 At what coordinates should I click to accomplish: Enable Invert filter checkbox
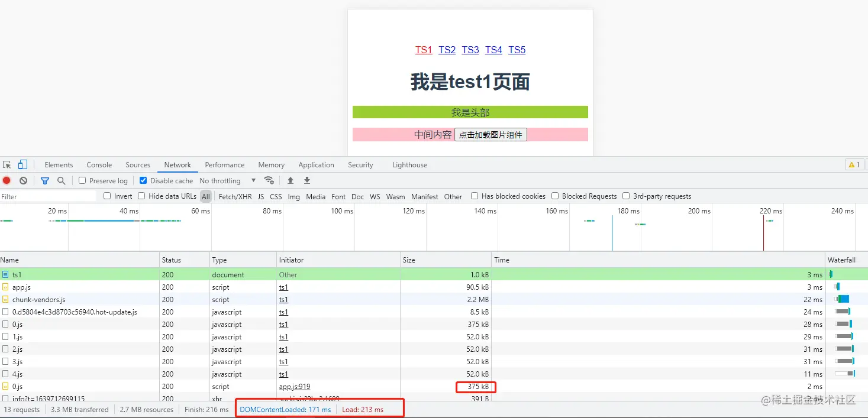pos(107,196)
